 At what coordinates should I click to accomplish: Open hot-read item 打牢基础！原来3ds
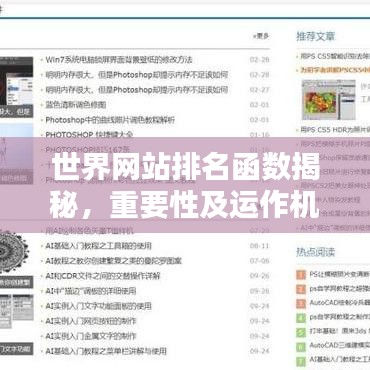(340, 331)
